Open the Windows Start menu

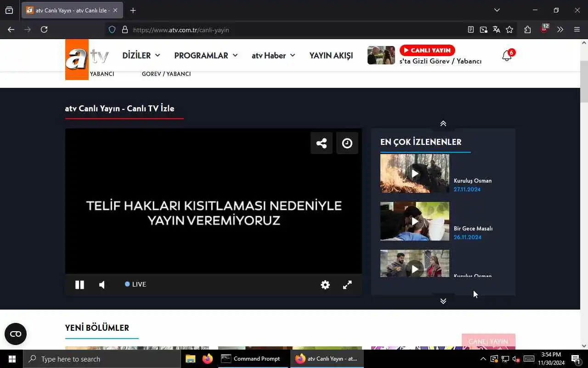click(x=11, y=359)
